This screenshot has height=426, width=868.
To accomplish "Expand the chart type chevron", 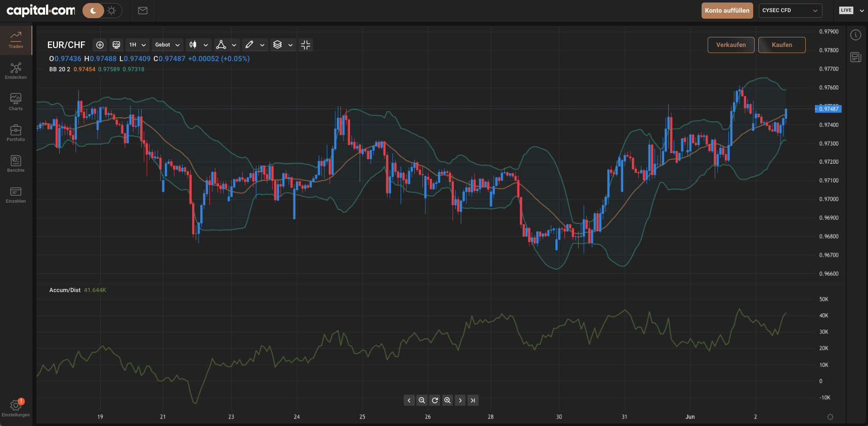I will click(x=206, y=45).
